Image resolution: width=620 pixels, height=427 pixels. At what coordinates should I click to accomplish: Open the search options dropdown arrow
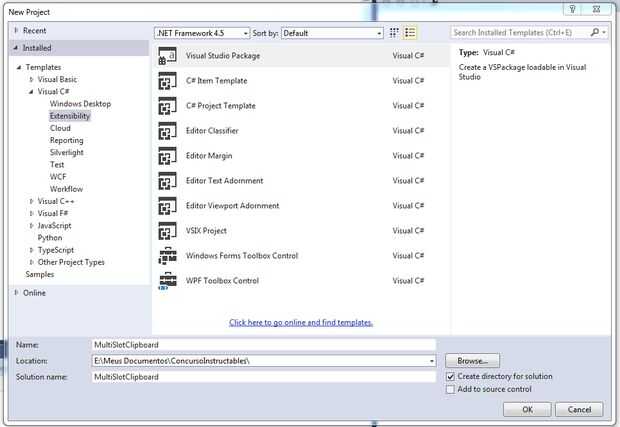(x=604, y=32)
